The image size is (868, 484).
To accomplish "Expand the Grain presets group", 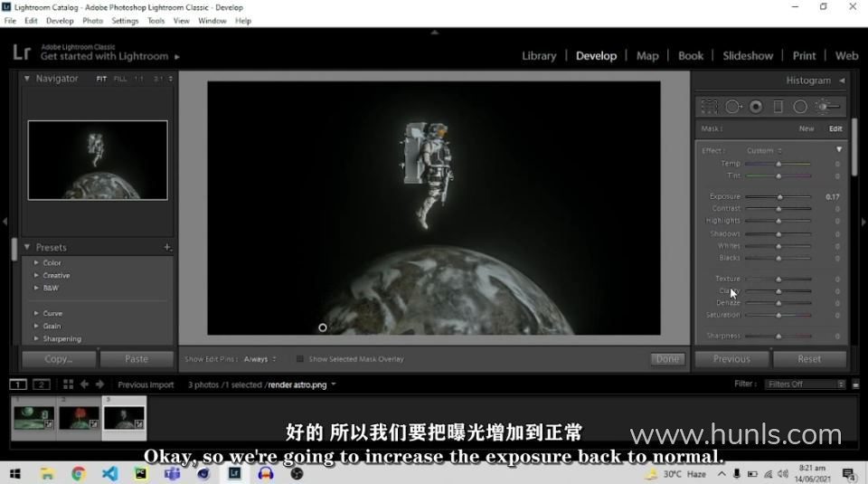I will tap(36, 326).
